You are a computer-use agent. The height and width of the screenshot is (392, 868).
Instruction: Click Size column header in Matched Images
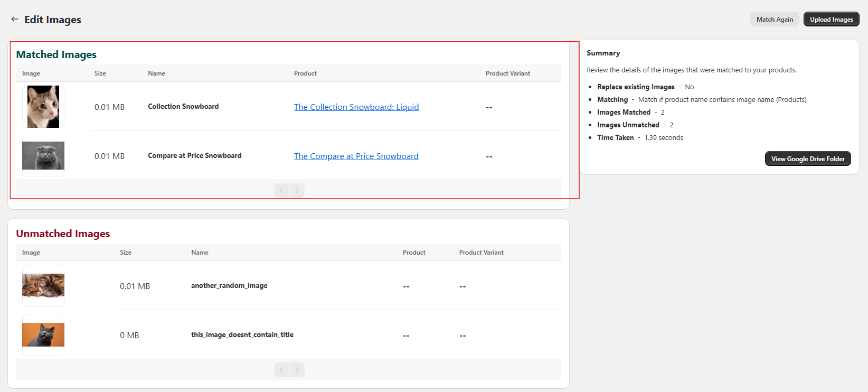[x=100, y=73]
